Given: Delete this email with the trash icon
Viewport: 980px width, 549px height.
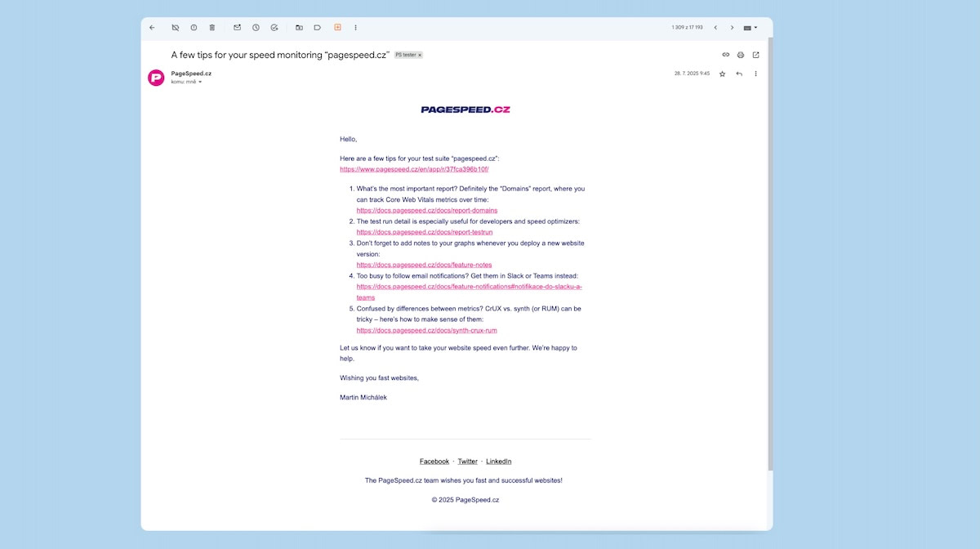Looking at the screenshot, I should click(x=212, y=28).
